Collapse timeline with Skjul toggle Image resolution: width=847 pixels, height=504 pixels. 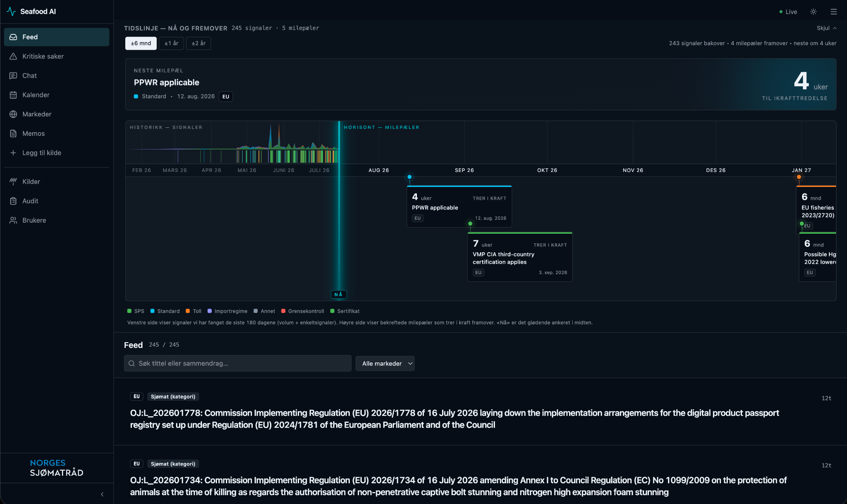[827, 28]
